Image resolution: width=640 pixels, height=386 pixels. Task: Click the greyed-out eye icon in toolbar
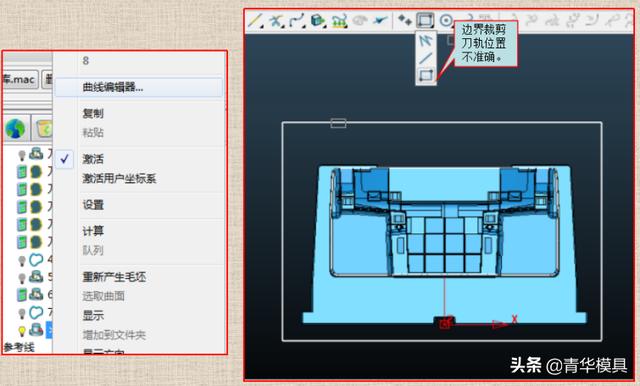point(360,20)
